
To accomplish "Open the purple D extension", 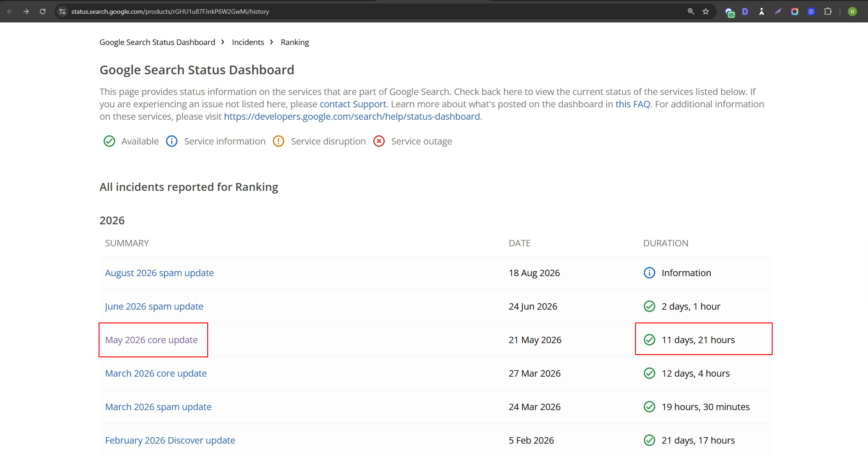I will [x=745, y=11].
